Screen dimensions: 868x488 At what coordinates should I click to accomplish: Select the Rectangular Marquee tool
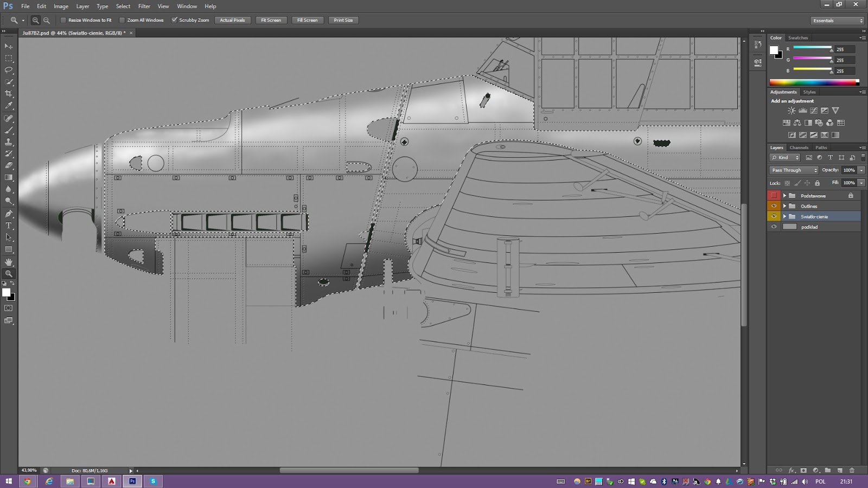click(9, 58)
